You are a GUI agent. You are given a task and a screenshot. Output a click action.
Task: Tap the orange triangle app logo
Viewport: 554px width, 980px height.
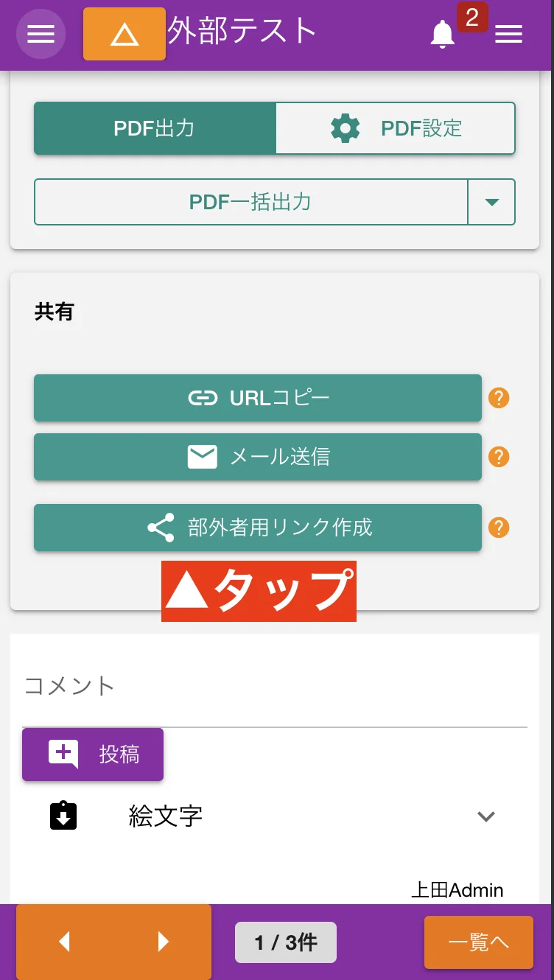click(x=124, y=34)
